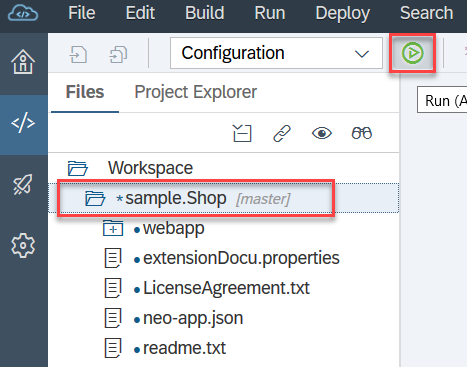Switch to the Files tab
The width and height of the screenshot is (467, 367).
point(85,92)
